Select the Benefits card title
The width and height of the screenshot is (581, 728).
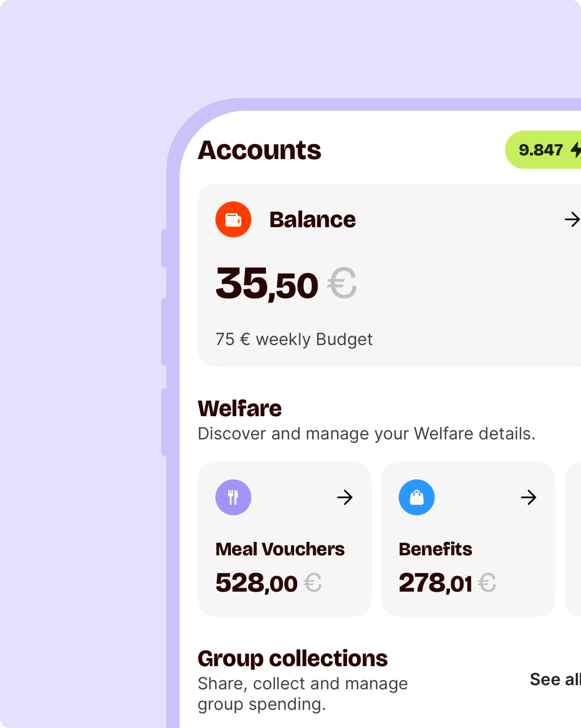pyautogui.click(x=435, y=549)
